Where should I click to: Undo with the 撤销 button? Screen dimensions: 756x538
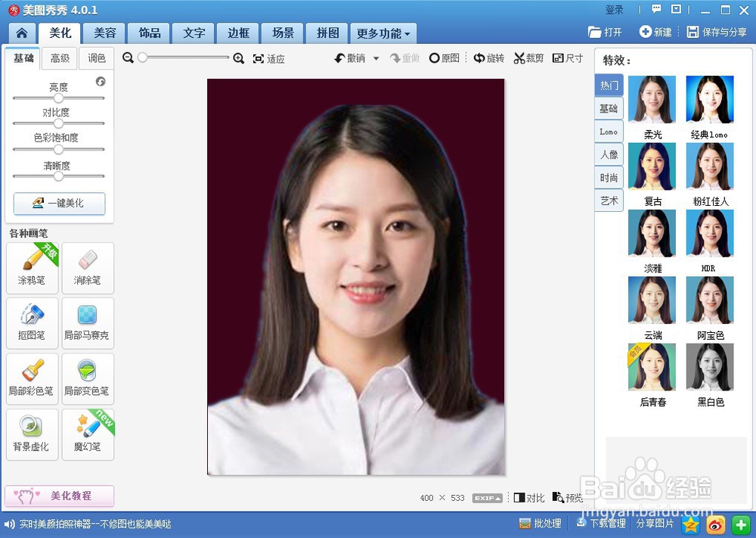click(350, 58)
